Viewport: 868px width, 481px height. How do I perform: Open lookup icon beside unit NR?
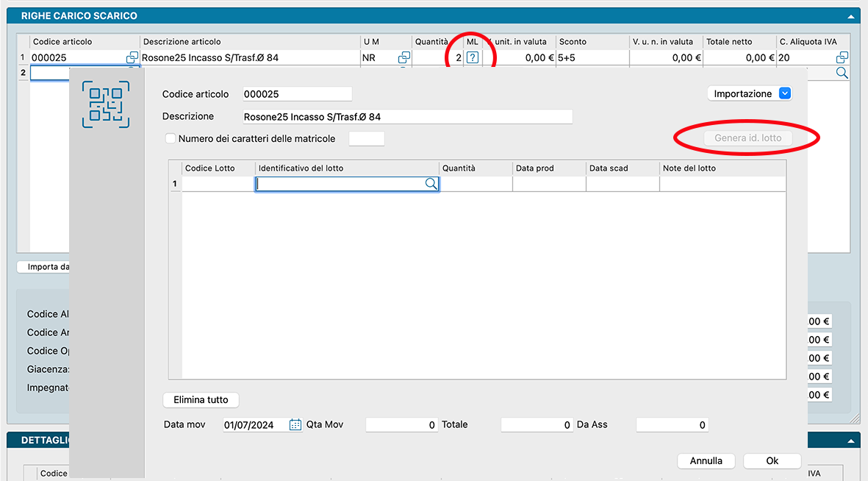[403, 57]
